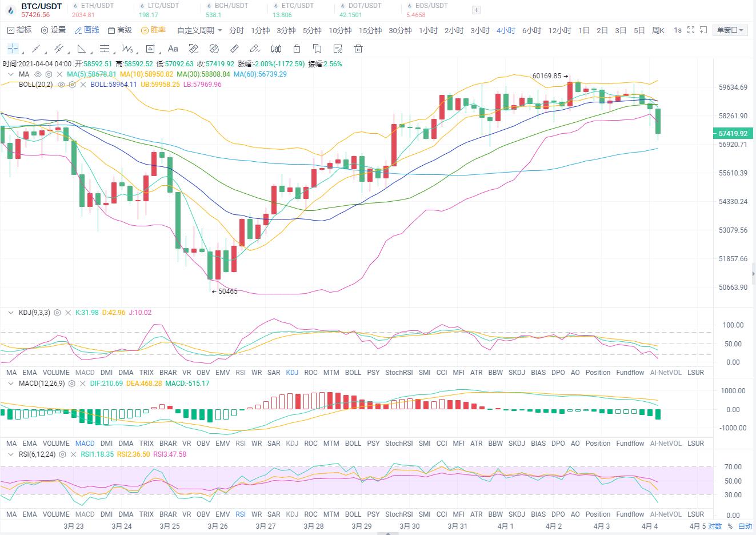This screenshot has height=535, width=756.
Task: Open the 单窗口 window layout dropdown
Action: click(x=730, y=30)
